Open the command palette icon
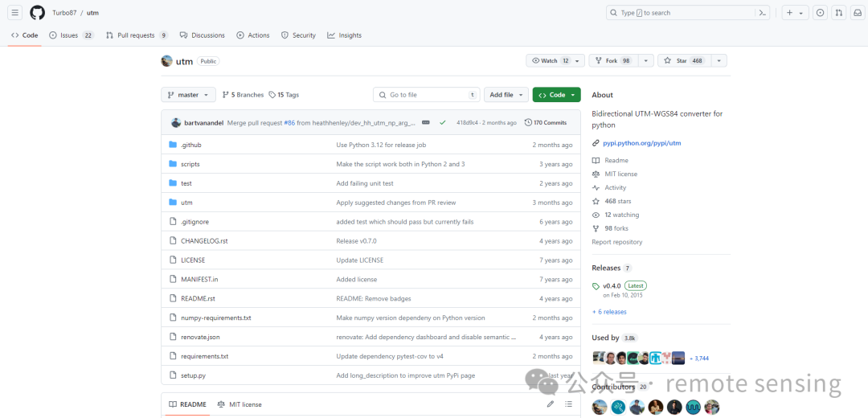 pos(763,13)
